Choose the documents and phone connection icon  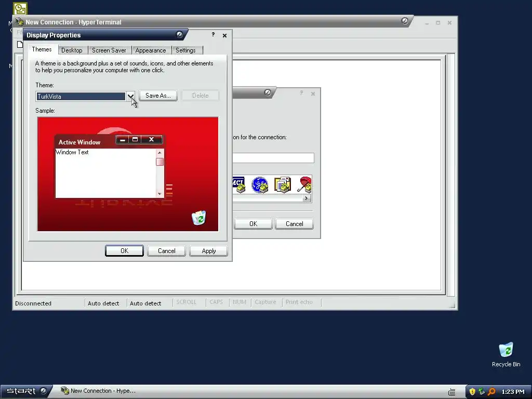pos(283,185)
